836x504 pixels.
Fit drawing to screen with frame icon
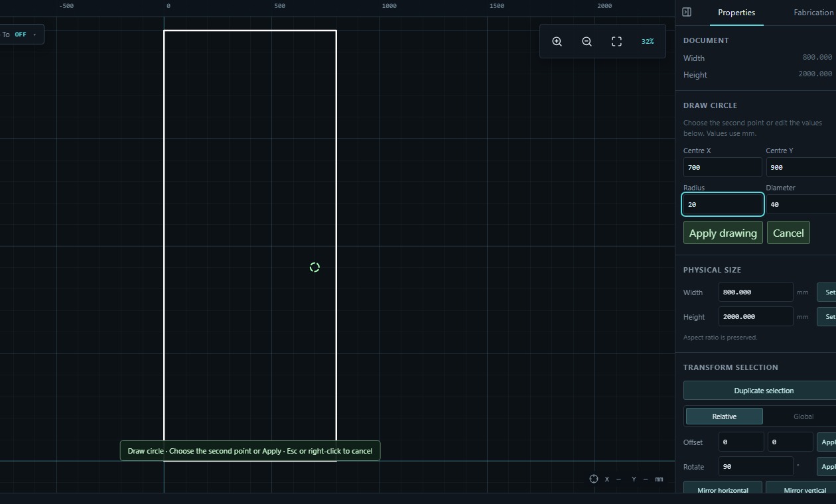[x=616, y=41]
